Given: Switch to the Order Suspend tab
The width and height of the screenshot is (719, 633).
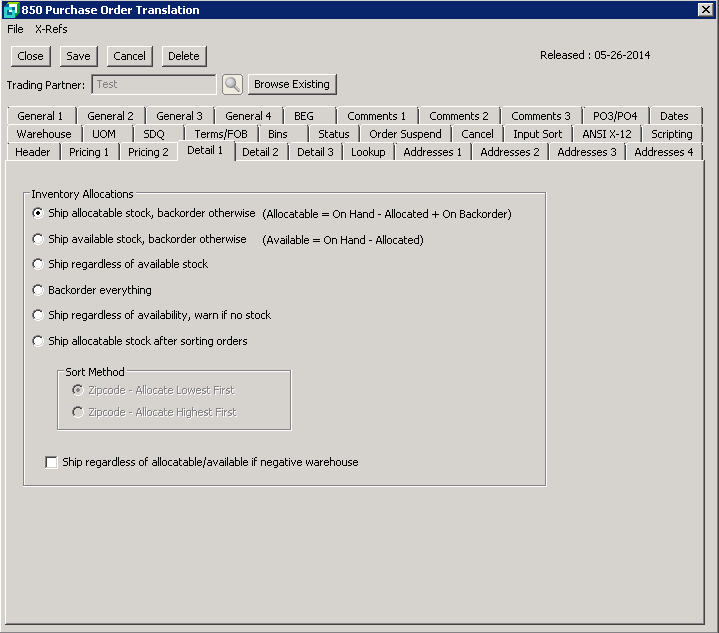Looking at the screenshot, I should tap(405, 134).
